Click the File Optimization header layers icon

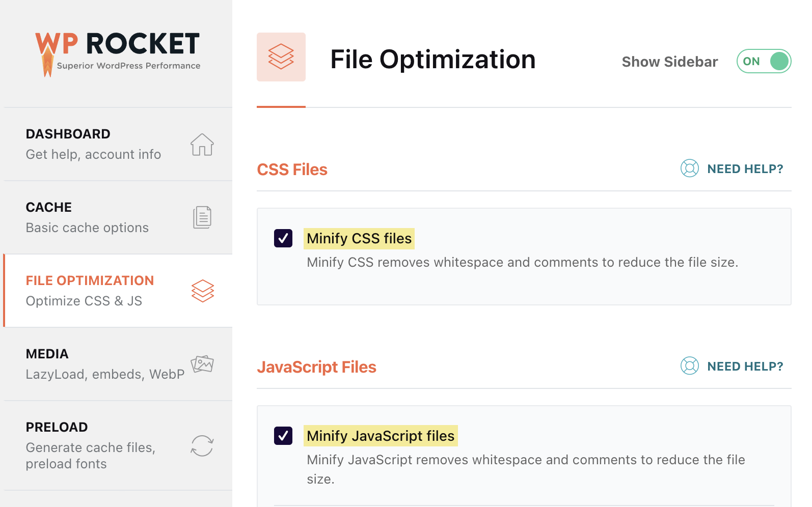point(281,57)
